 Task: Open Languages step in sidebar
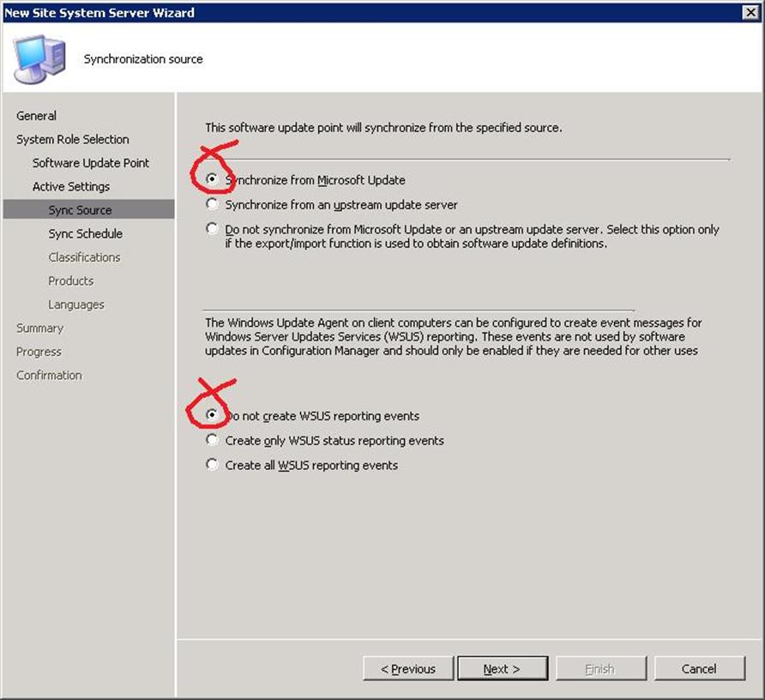pyautogui.click(x=76, y=305)
